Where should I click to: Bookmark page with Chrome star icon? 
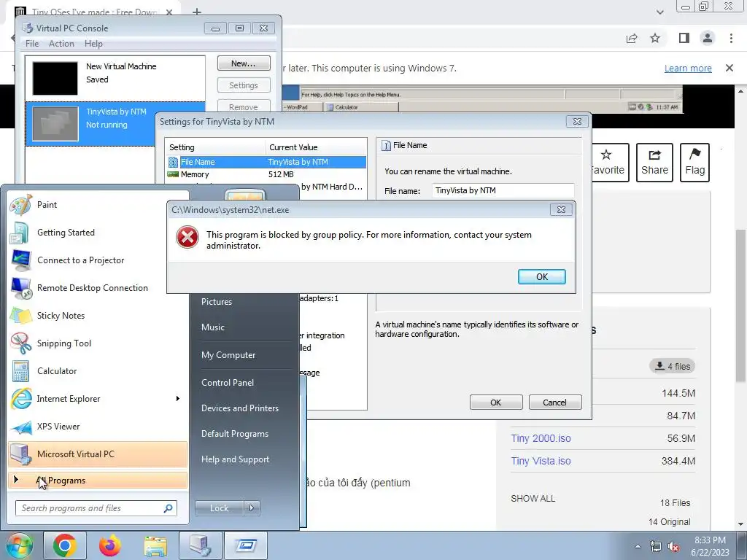point(655,38)
